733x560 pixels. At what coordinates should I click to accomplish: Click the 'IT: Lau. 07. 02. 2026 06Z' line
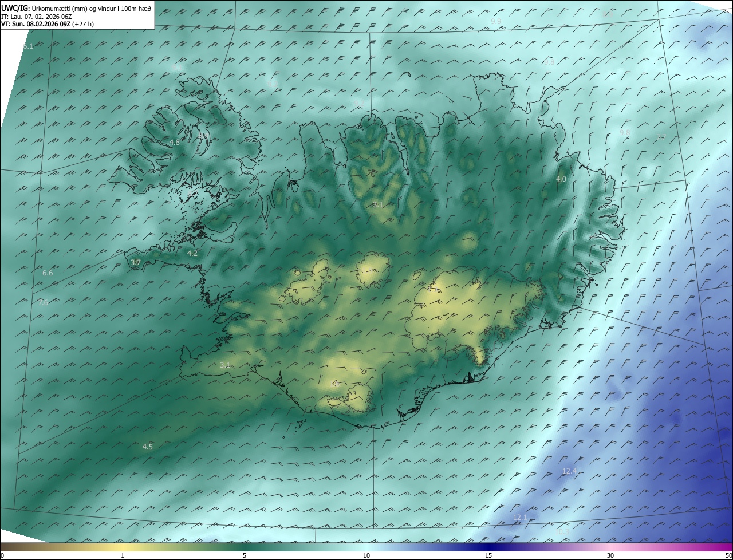37,17
